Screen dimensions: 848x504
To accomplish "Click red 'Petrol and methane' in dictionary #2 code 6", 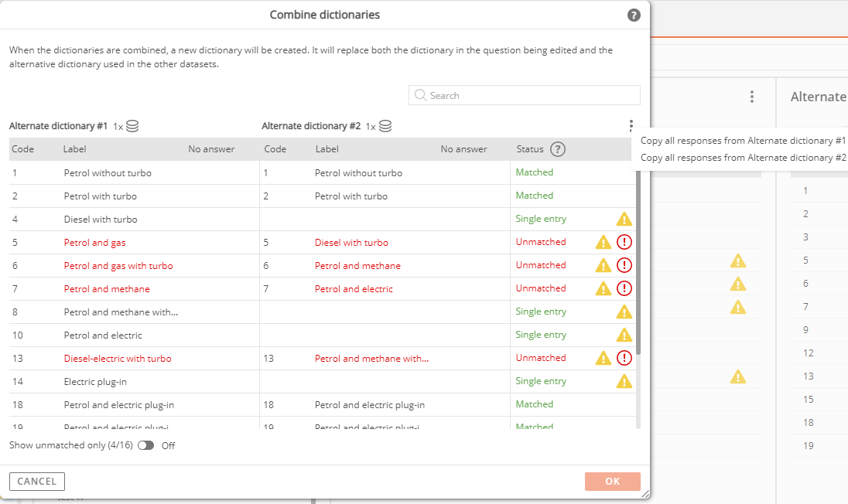I will (x=357, y=266).
